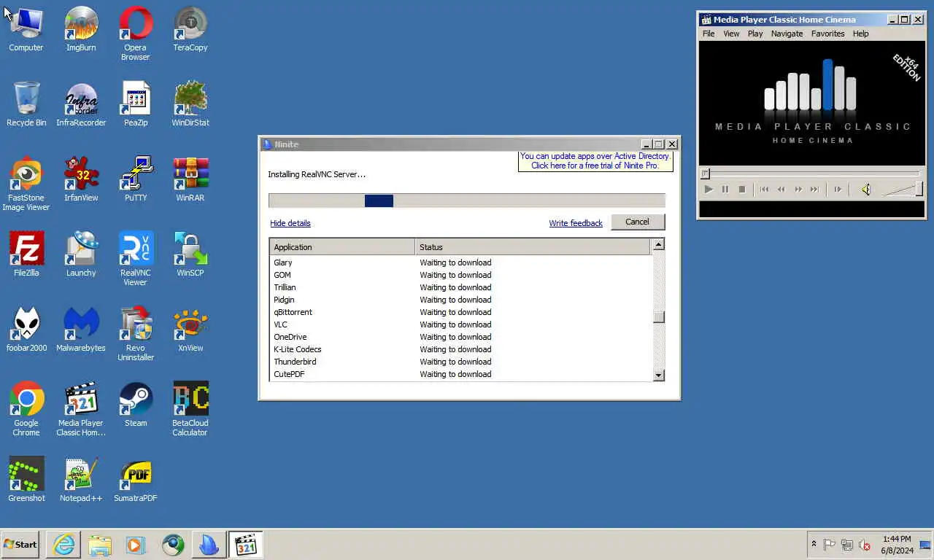Click the taskbar clock showing 1:44 PM
Viewport: 934px width, 560px height.
897,544
